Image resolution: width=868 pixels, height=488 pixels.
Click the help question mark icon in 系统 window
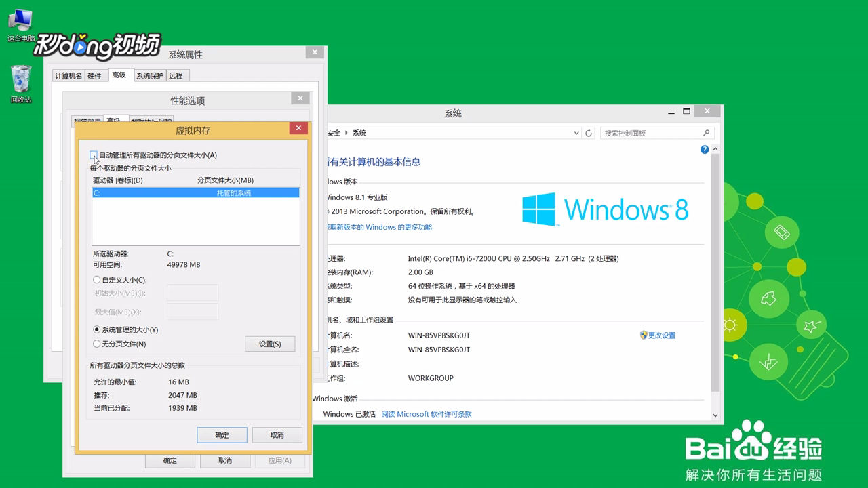click(x=705, y=150)
